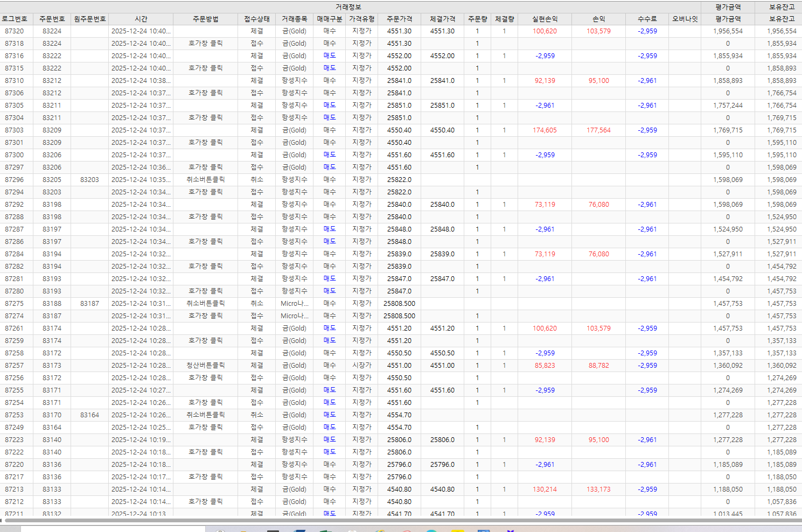Click the 가격유형 column header
Viewport: 802px width, 532px height.
pyautogui.click(x=362, y=19)
